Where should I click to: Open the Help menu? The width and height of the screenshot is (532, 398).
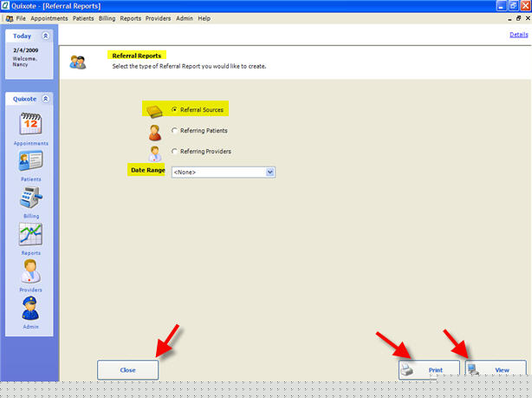tap(204, 18)
